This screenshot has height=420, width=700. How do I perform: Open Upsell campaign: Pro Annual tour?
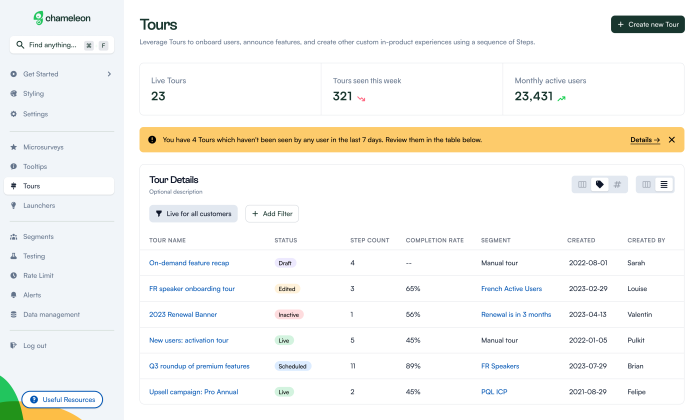[194, 392]
